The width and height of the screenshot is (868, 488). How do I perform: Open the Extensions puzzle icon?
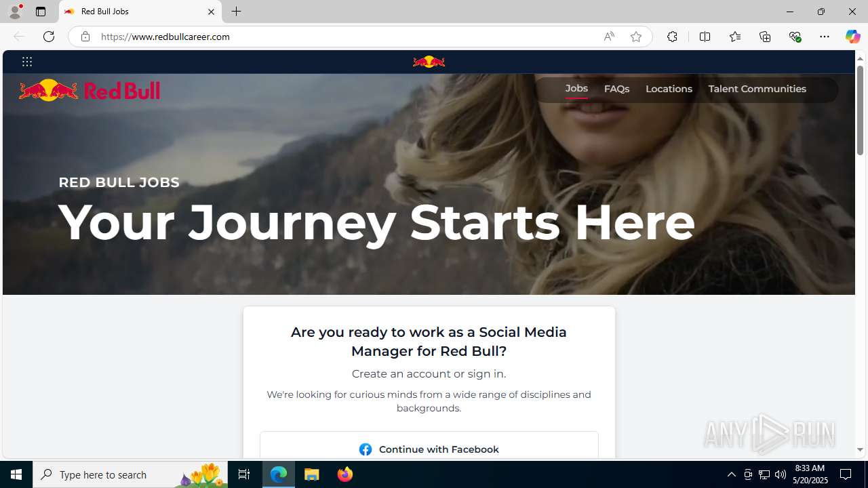click(x=672, y=37)
